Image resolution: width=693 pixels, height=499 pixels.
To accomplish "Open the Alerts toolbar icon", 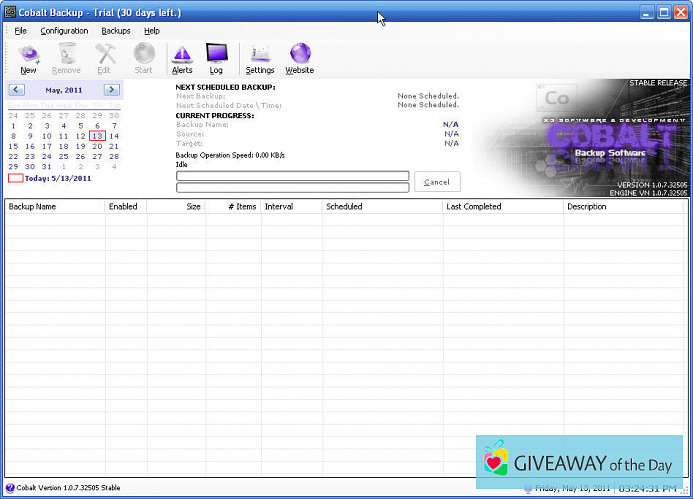I will coord(182,58).
